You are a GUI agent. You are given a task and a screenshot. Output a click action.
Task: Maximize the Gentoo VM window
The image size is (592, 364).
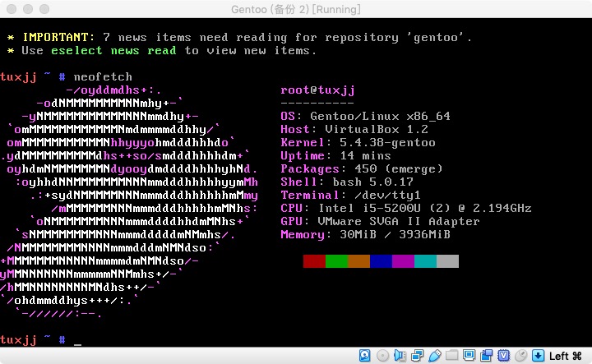(44, 9)
